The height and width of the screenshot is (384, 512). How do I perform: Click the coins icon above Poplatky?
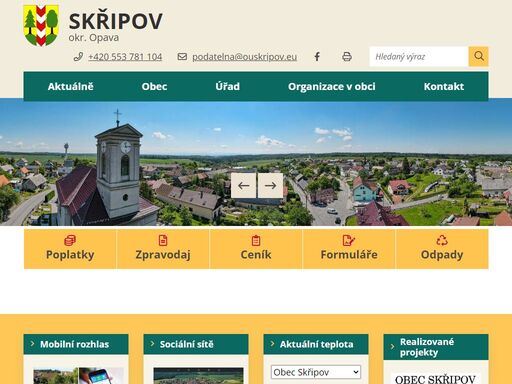(x=70, y=240)
